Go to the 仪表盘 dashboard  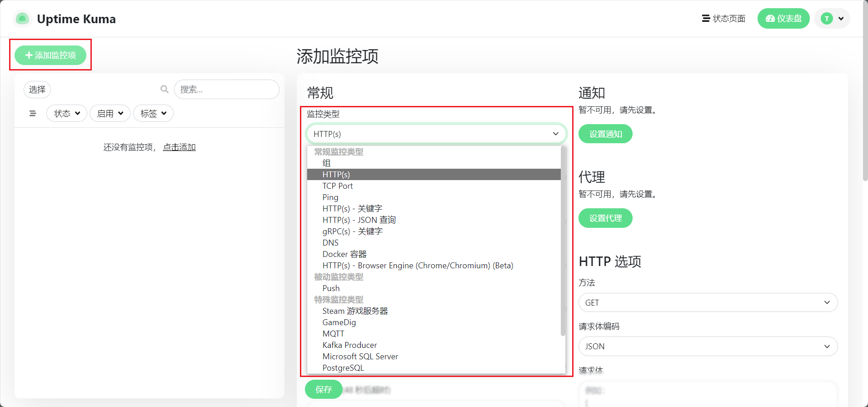click(x=783, y=19)
